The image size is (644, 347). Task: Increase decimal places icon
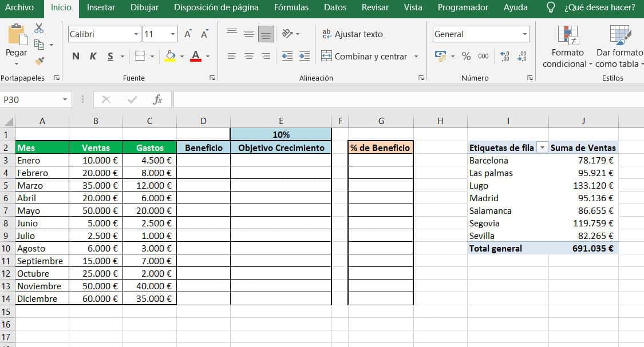(x=505, y=56)
